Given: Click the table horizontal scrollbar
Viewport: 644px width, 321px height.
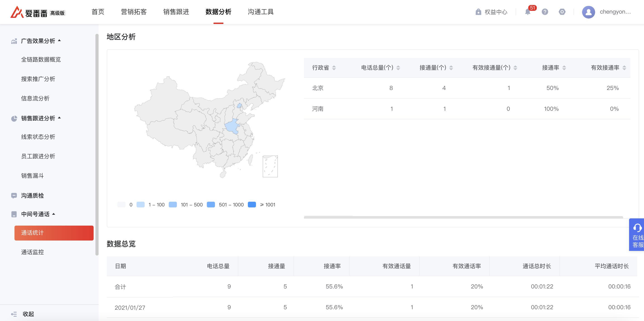Looking at the screenshot, I should 463,217.
